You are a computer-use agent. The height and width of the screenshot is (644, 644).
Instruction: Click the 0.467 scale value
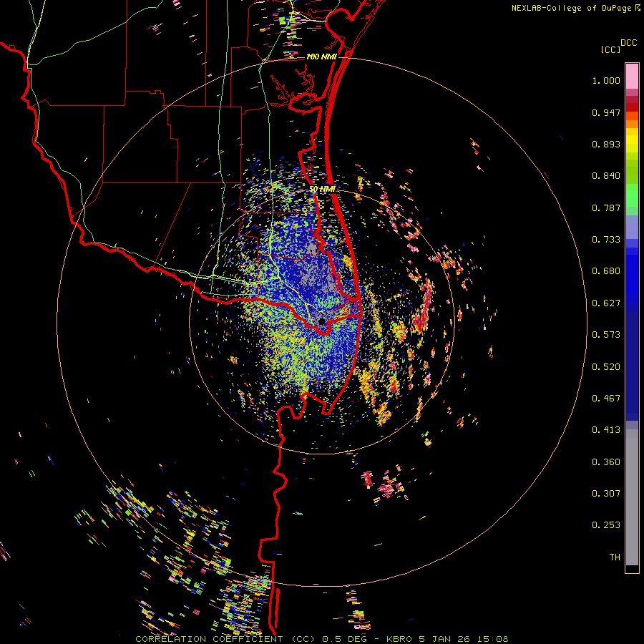coord(606,399)
